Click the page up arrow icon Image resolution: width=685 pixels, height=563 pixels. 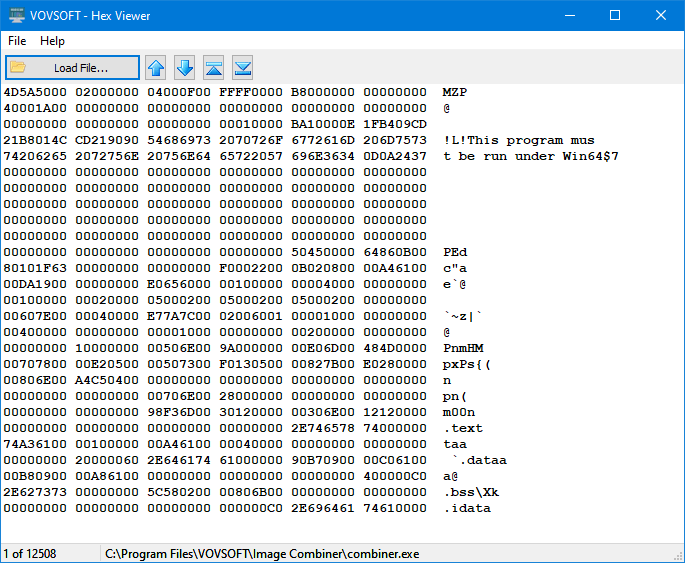coord(156,68)
